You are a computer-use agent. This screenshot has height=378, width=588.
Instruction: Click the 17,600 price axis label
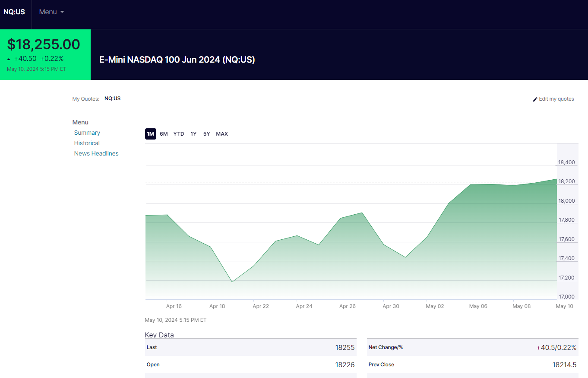coord(566,239)
